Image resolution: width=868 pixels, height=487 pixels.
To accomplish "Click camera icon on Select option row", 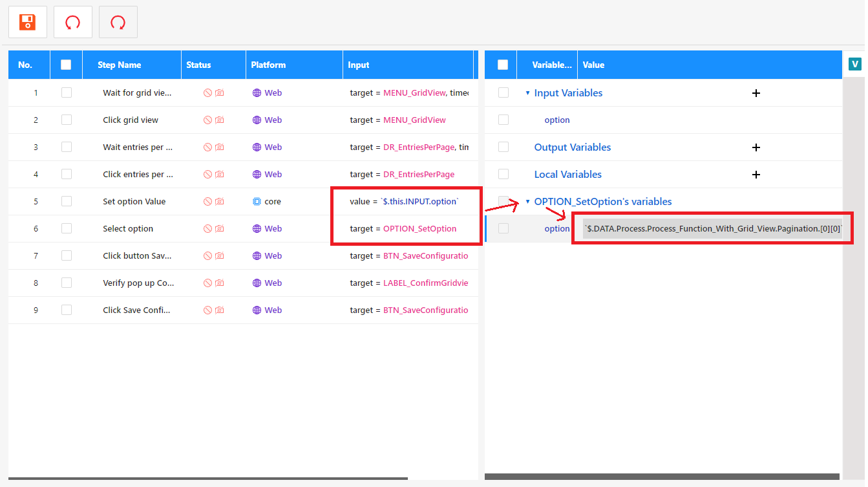I will 219,229.
